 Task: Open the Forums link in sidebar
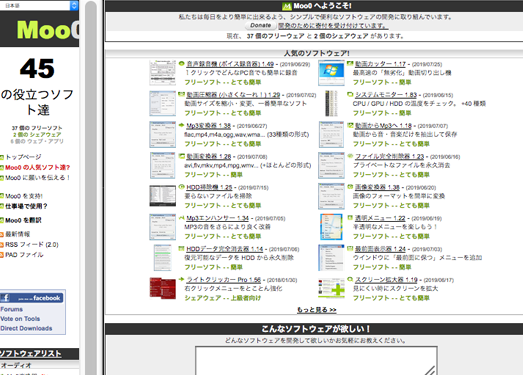click(x=12, y=309)
